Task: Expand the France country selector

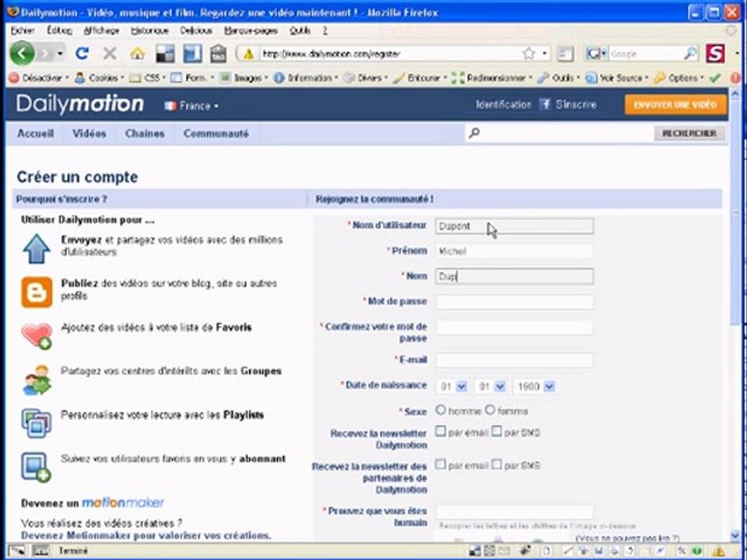Action: pyautogui.click(x=191, y=106)
